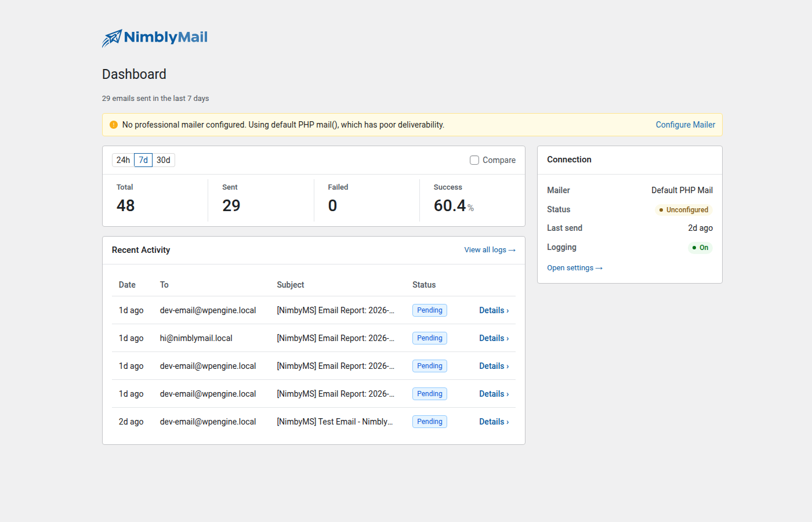Click the Failed value 0

[332, 205]
